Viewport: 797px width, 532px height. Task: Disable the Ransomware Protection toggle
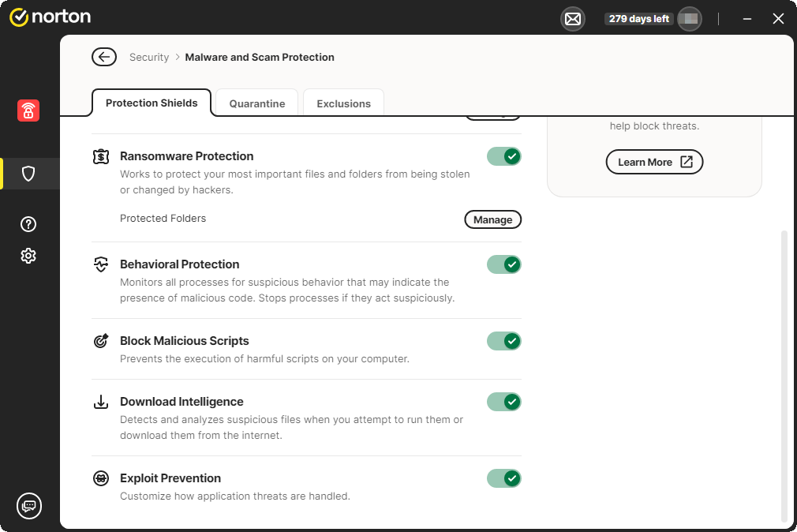pos(504,156)
